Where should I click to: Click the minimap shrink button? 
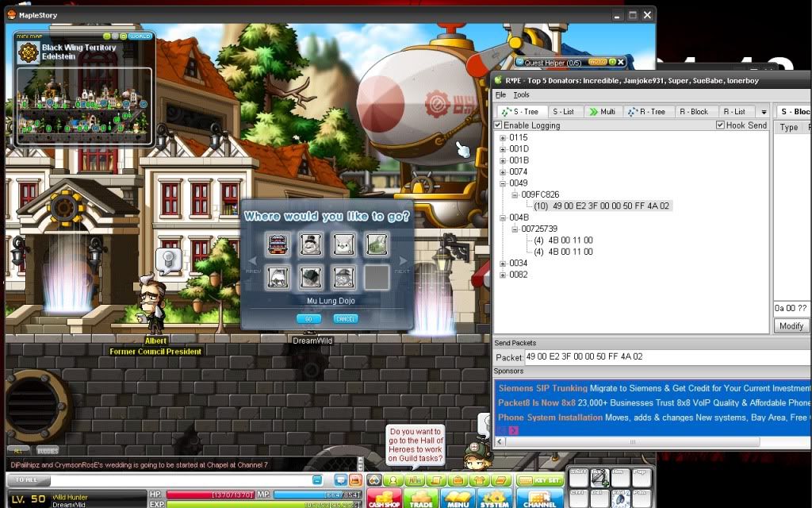[107, 37]
